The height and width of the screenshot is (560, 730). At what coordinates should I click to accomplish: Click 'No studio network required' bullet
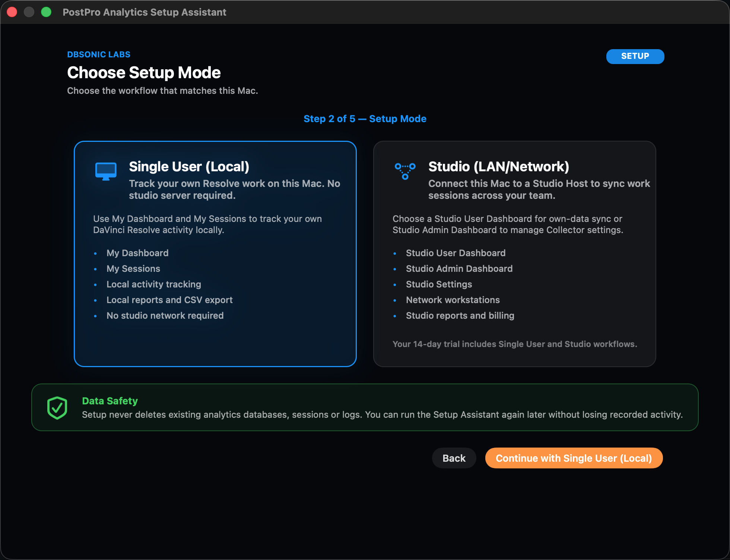click(x=165, y=316)
